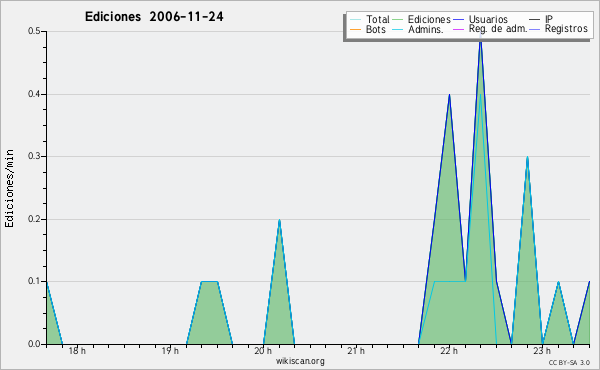Click the black IP line swatch
The width and height of the screenshot is (600, 370).
tap(534, 20)
